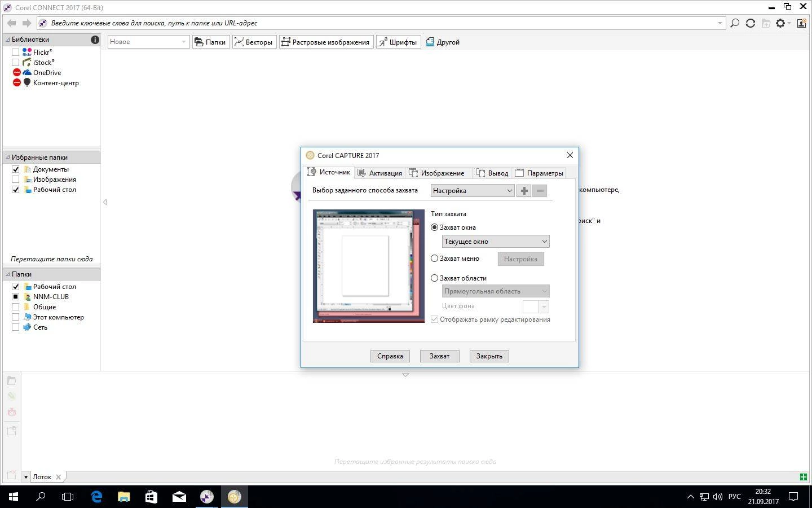Click the taskbar search icon
This screenshot has height=508, width=812.
[x=41, y=497]
